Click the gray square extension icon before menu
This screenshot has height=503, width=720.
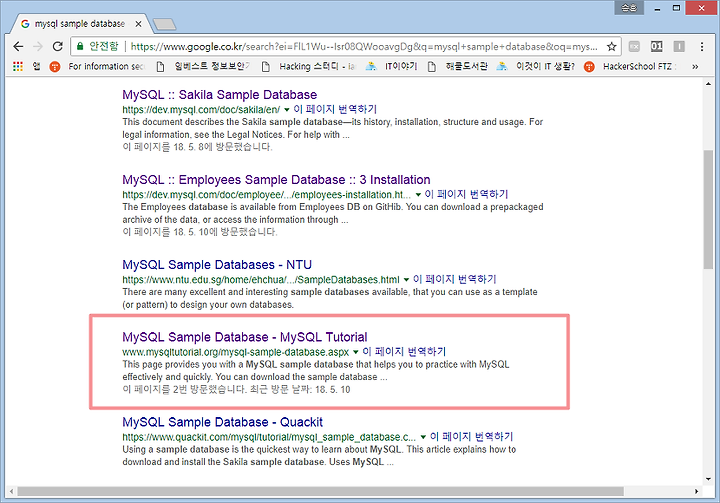point(679,46)
